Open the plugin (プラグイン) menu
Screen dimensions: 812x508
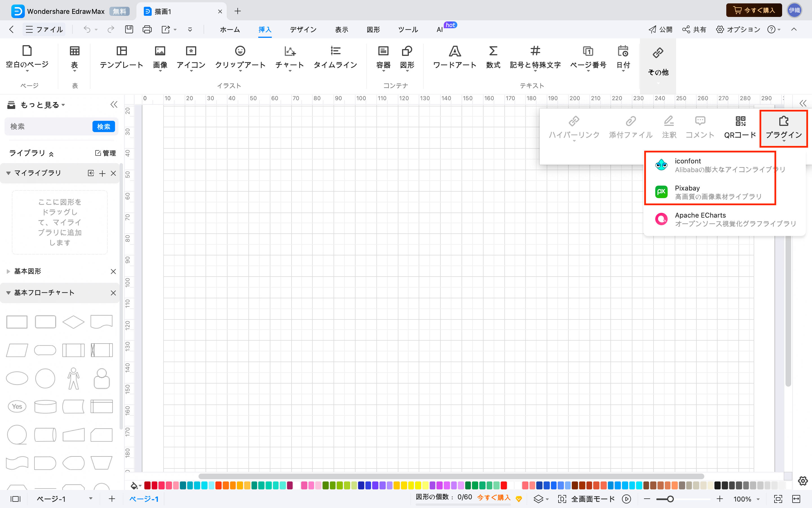pos(784,129)
